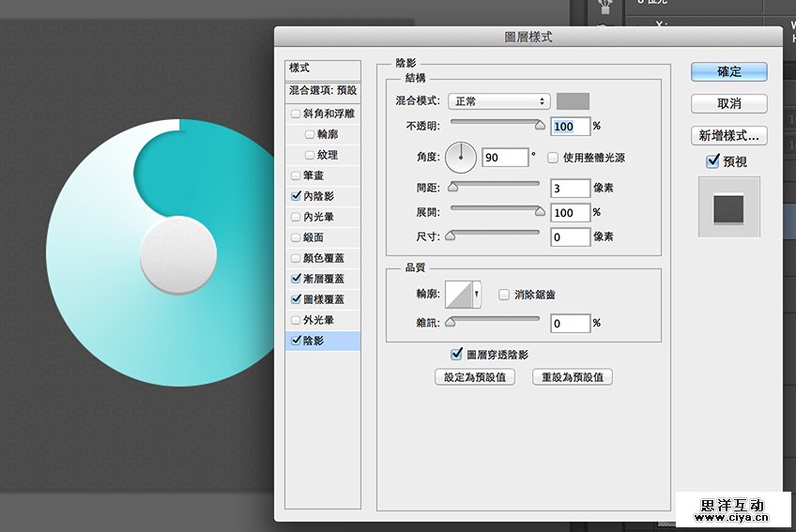Click the 尺寸 size slider handle
Viewport: 796px width, 532px height.
pos(451,236)
